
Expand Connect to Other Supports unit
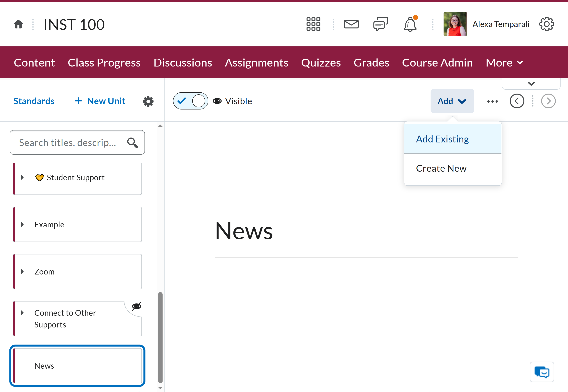[22, 313]
